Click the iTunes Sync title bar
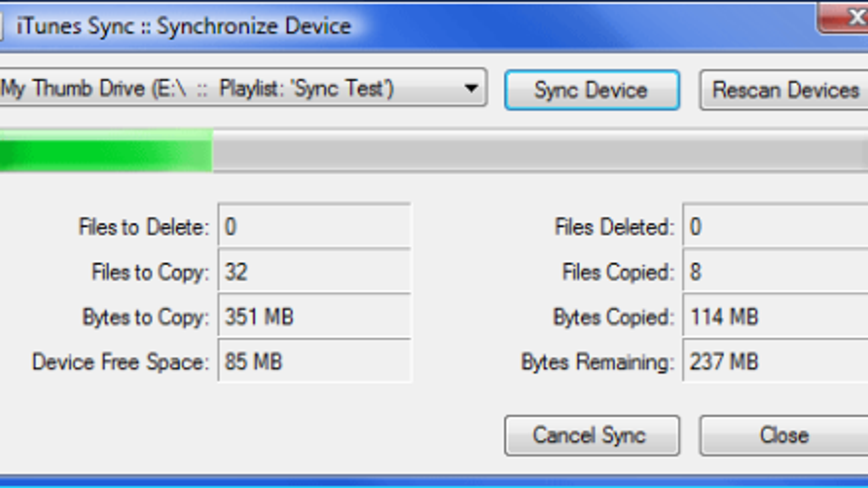Viewport: 868px width, 488px height. coord(407,26)
